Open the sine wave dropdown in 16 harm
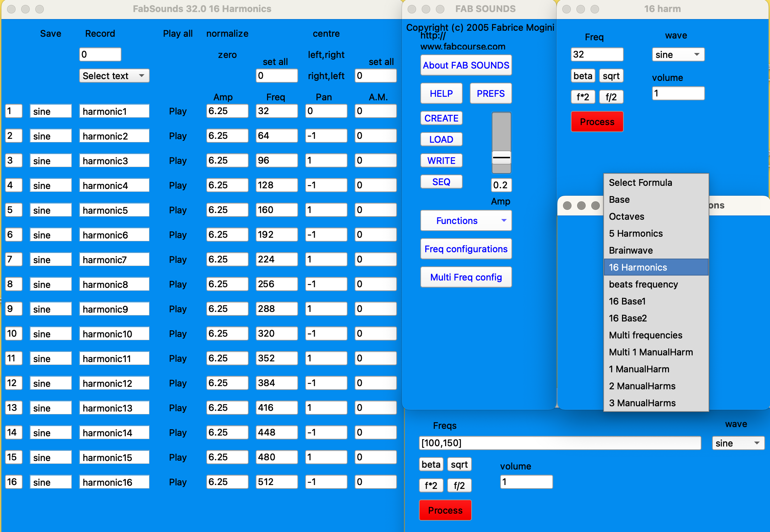Viewport: 770px width, 532px height. [677, 55]
